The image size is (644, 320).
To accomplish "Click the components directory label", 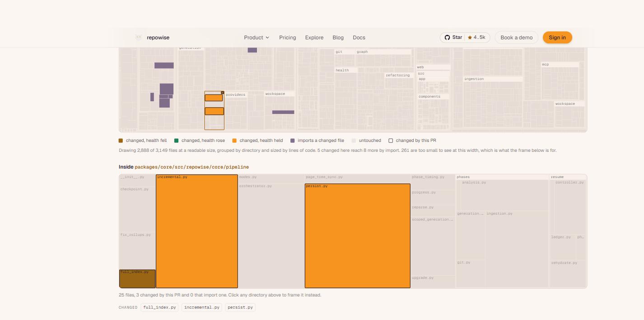I will (429, 96).
